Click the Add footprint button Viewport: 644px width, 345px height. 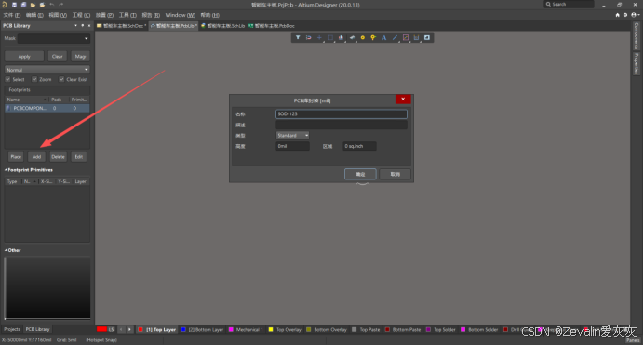[36, 157]
